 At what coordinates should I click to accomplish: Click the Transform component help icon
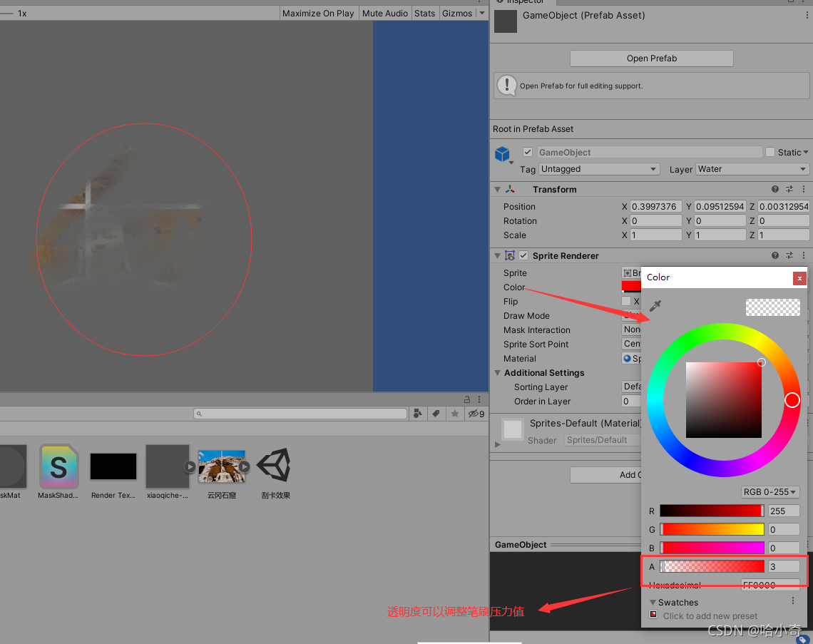[x=776, y=189]
